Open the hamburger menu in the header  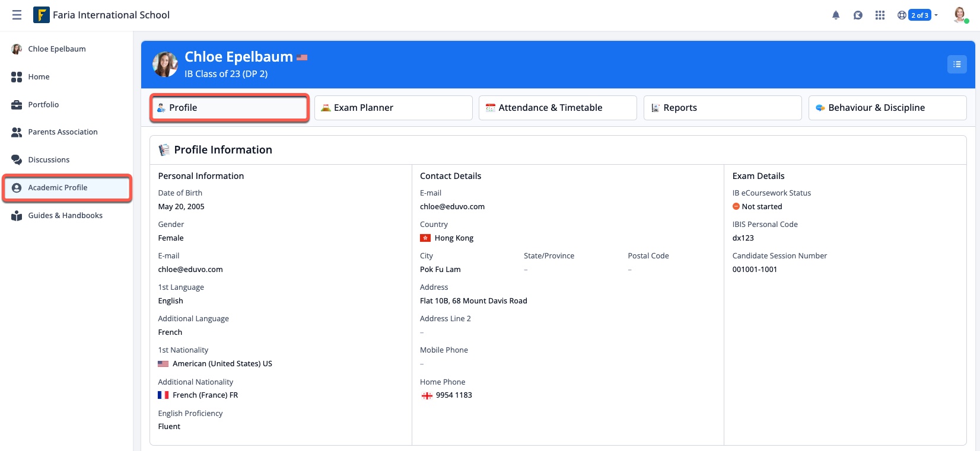coord(17,15)
